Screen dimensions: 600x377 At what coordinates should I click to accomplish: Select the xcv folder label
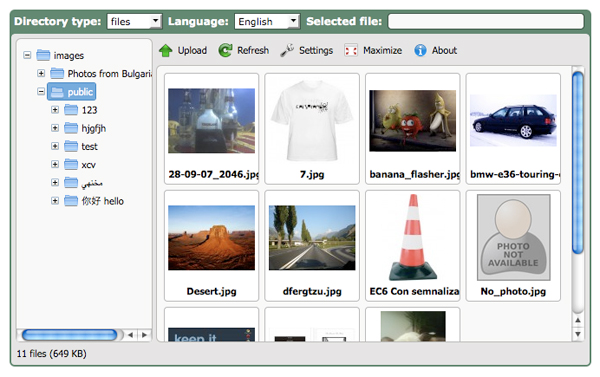(88, 165)
